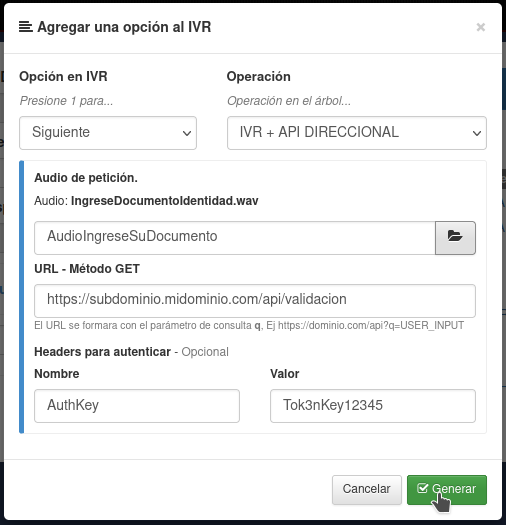Focus the AudioIngreseSuDocumento text field
Screen dimensions: 506x525
[x=235, y=237]
